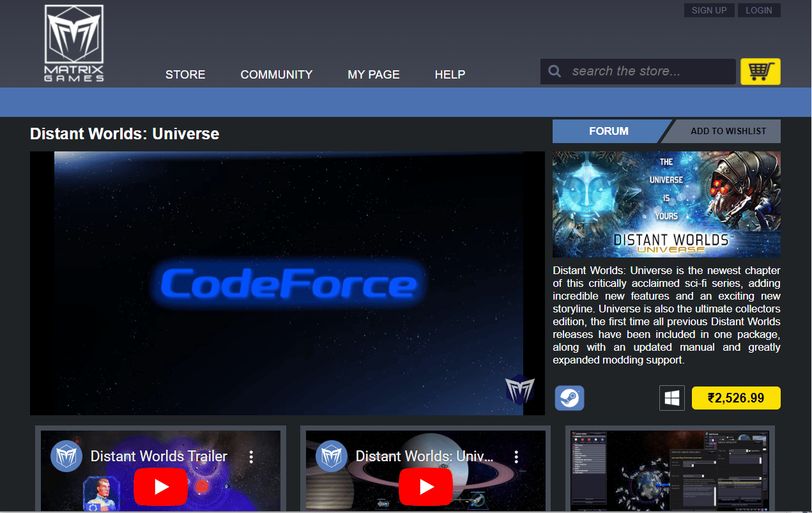Open the STORE menu
Viewport: 812px width, 513px height.
tap(185, 75)
